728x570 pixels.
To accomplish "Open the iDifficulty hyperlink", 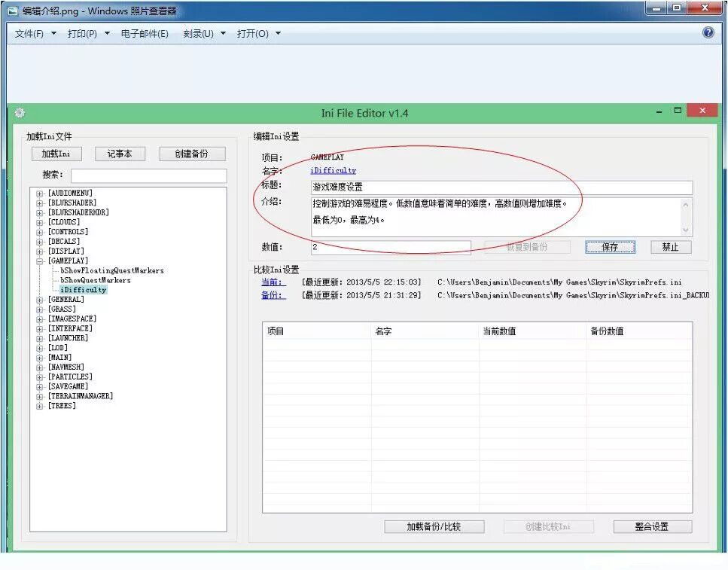I will point(333,170).
